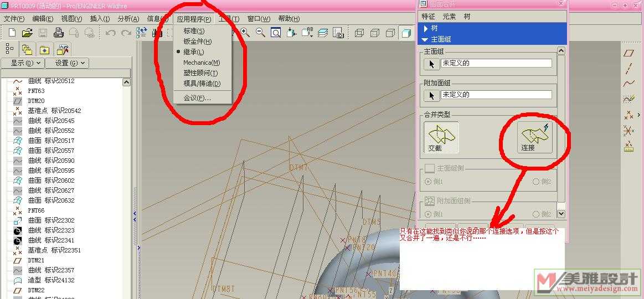Choose the 交截 merge type

[x=441, y=137]
